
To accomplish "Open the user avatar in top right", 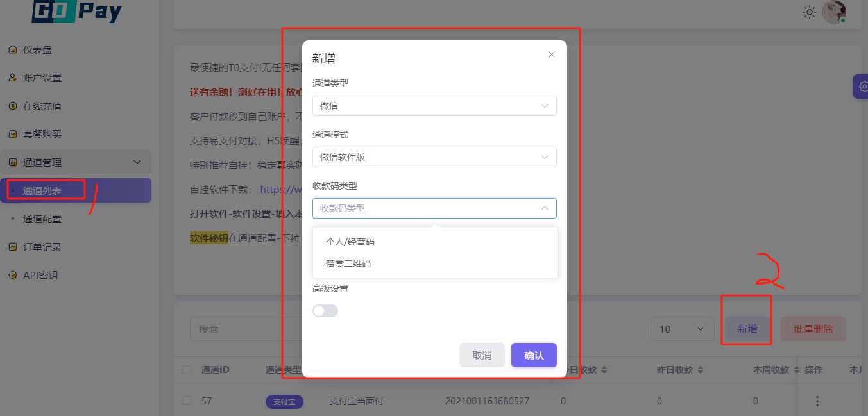I will [833, 12].
